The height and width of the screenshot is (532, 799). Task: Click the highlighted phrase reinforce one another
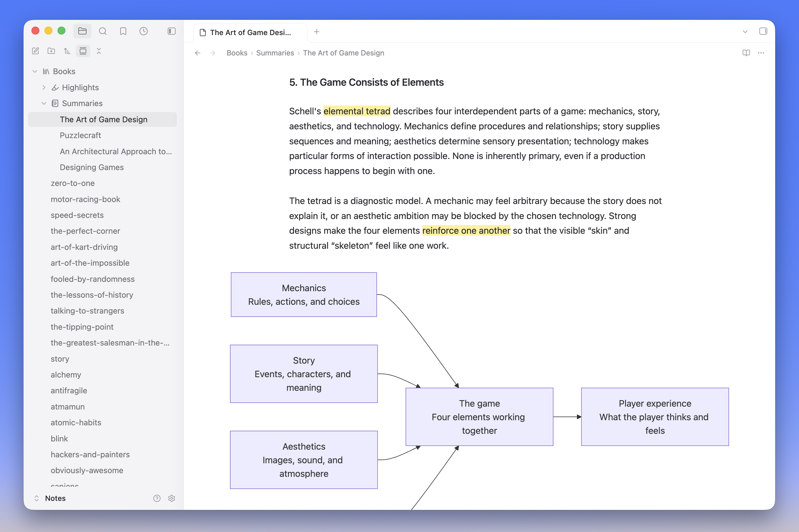click(466, 231)
